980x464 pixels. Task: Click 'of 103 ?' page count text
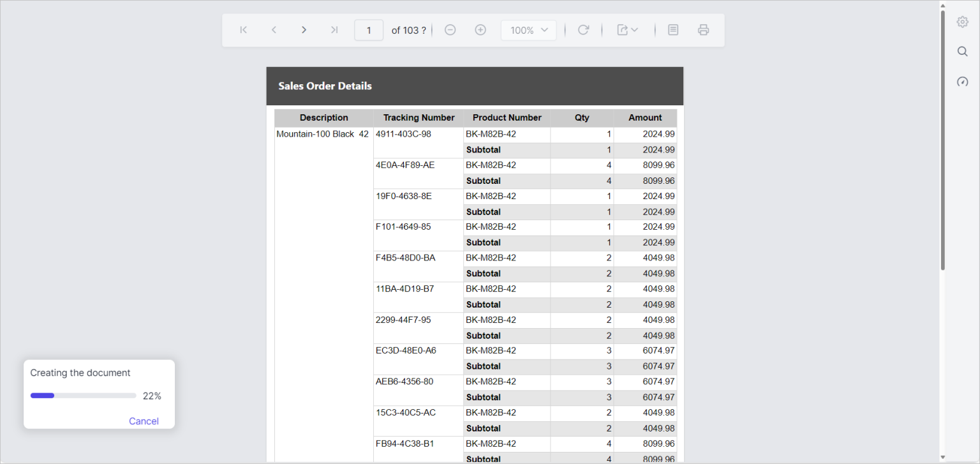409,30
